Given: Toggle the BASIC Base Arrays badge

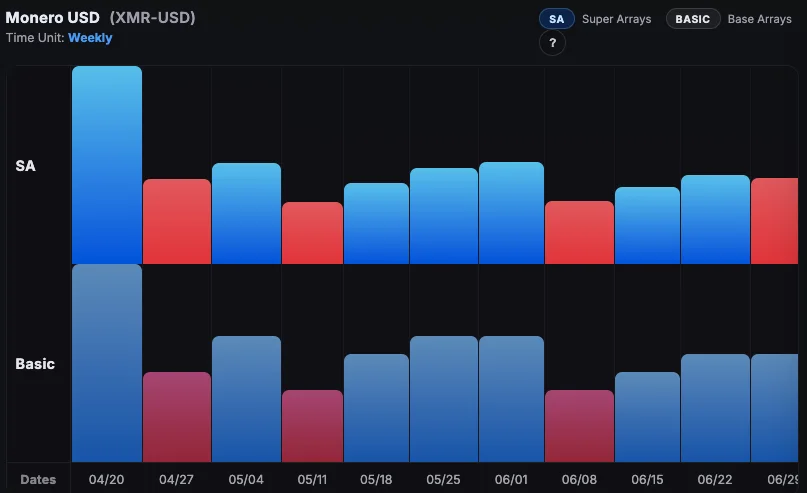Looking at the screenshot, I should [693, 19].
